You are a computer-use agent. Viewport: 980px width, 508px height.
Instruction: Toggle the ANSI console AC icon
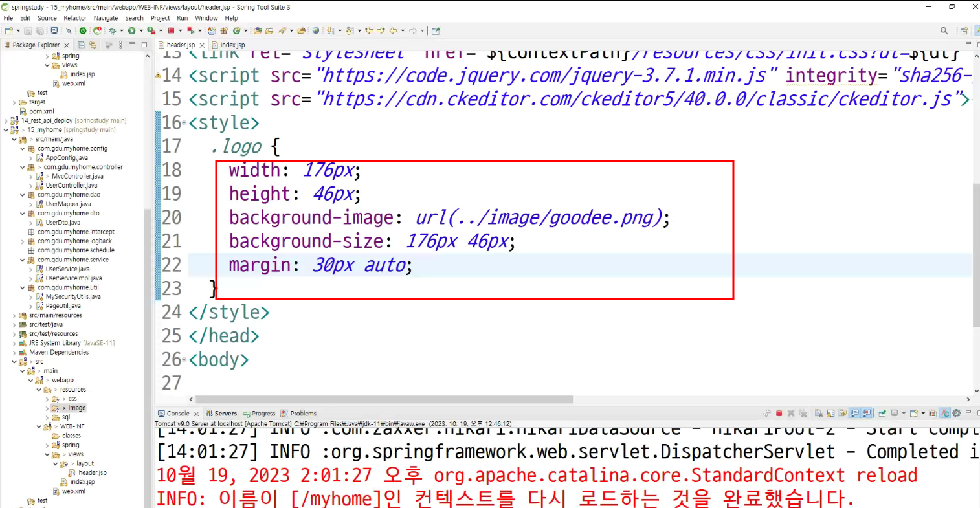[x=945, y=413]
